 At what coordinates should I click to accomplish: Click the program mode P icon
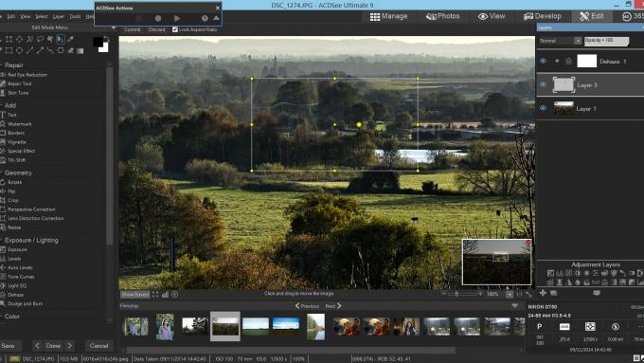click(540, 326)
